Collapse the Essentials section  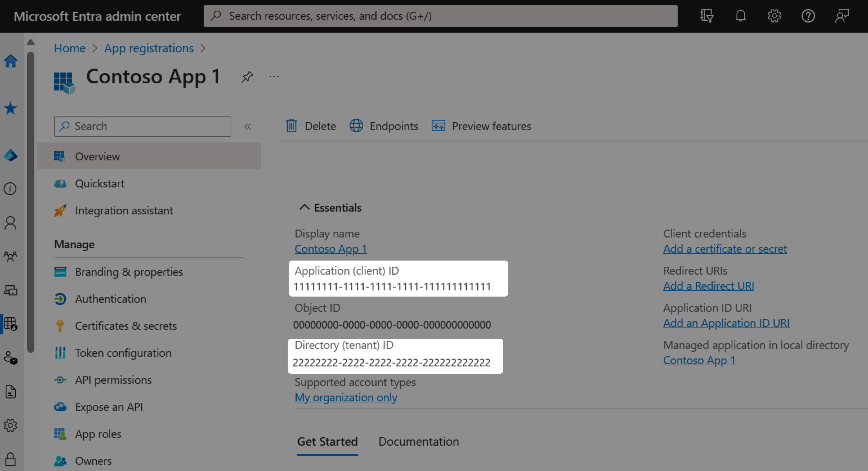(x=304, y=208)
